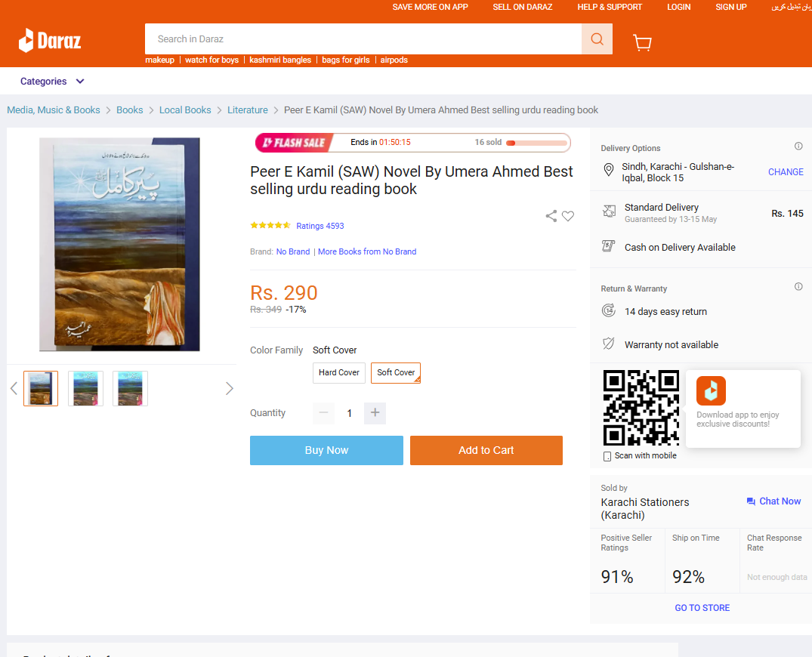Click the share icon
Screen dimensions: 812x657
click(x=551, y=216)
